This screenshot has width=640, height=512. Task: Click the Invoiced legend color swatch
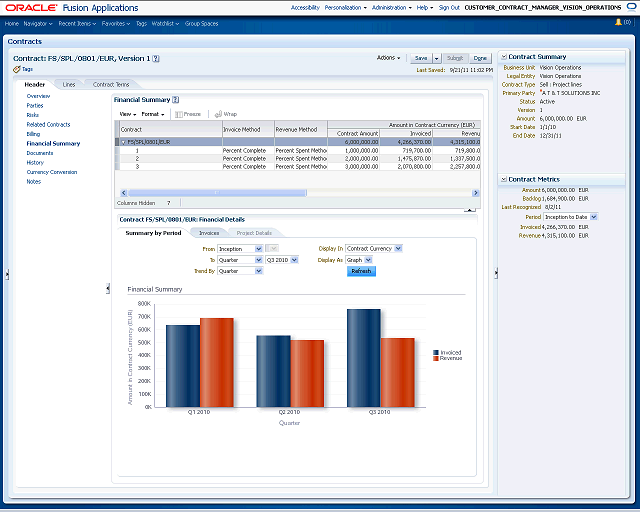436,352
